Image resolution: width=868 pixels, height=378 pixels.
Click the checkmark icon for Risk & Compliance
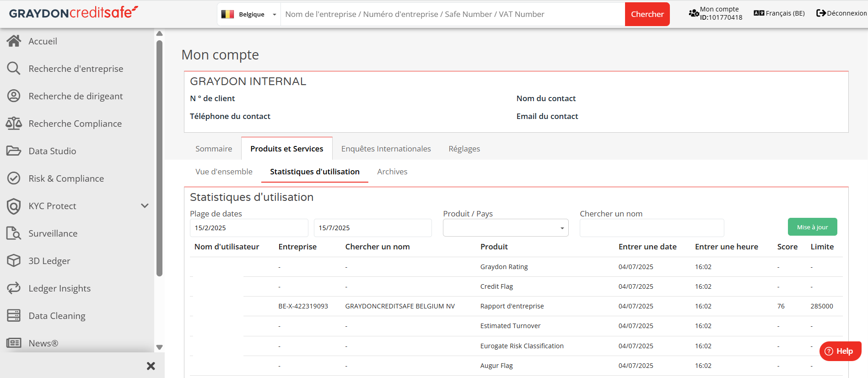click(14, 178)
